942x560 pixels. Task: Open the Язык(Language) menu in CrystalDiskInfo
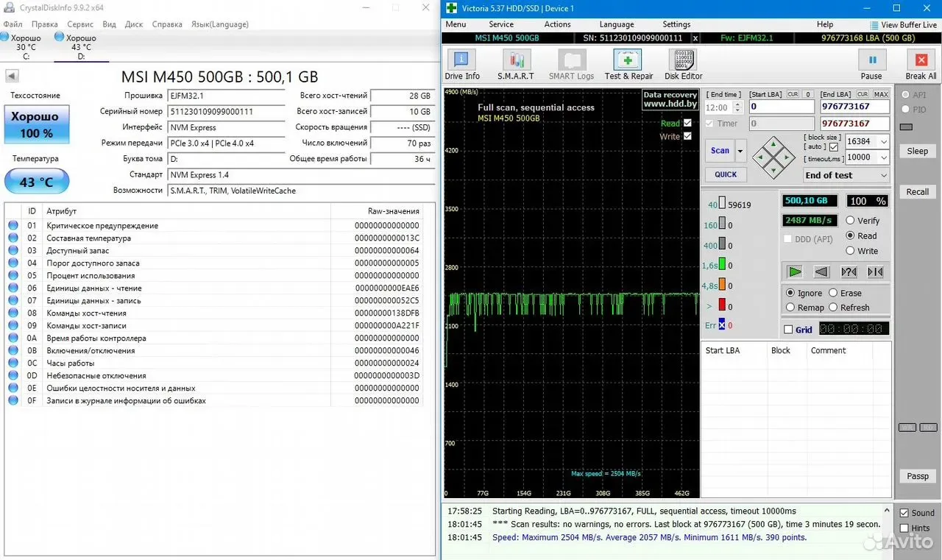click(x=220, y=24)
